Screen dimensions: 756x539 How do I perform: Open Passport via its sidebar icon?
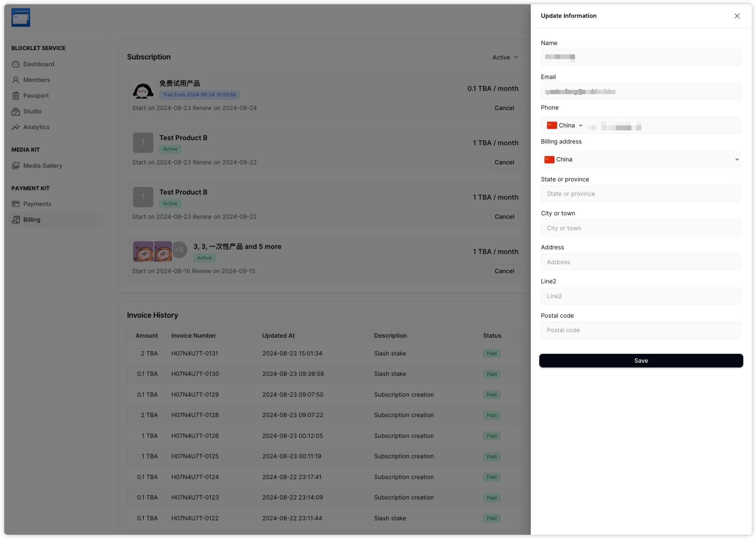(16, 96)
